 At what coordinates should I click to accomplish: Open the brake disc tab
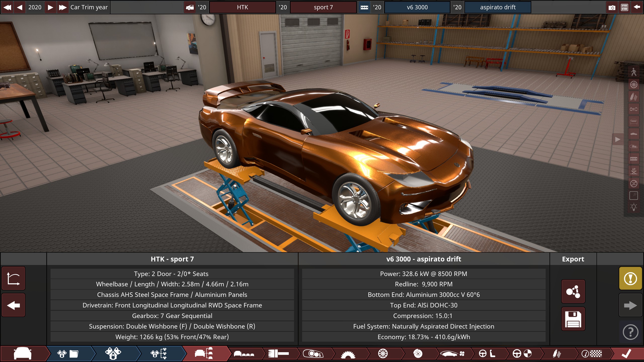point(418,354)
